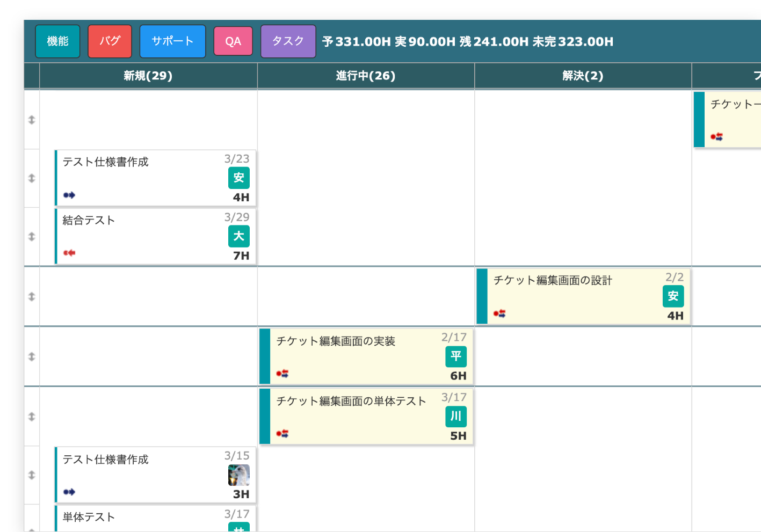Select the 新規(29) column header

148,76
